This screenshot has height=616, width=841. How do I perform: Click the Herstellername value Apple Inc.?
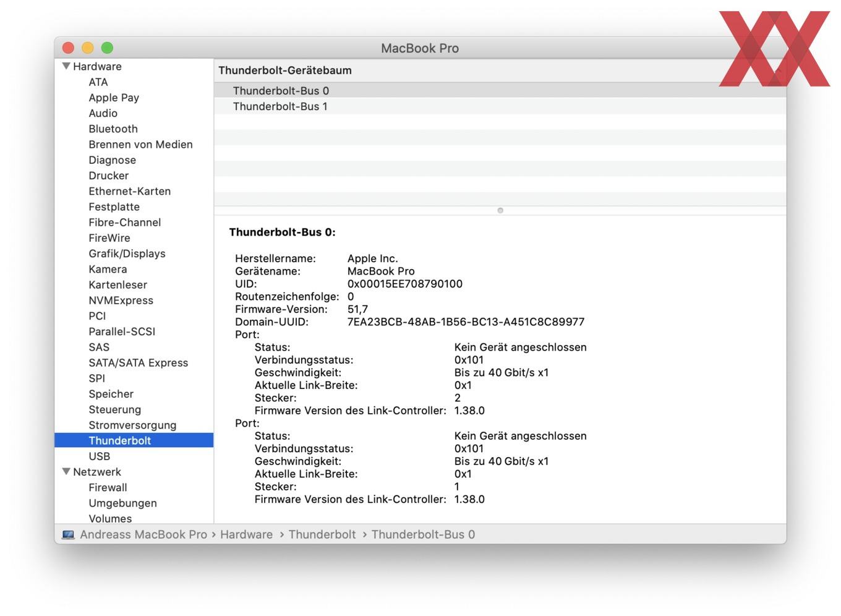tap(372, 259)
